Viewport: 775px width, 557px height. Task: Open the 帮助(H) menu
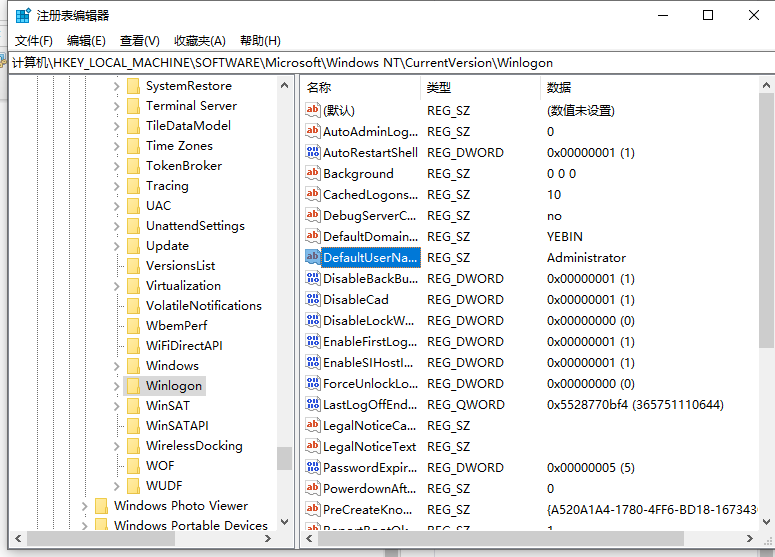point(260,41)
